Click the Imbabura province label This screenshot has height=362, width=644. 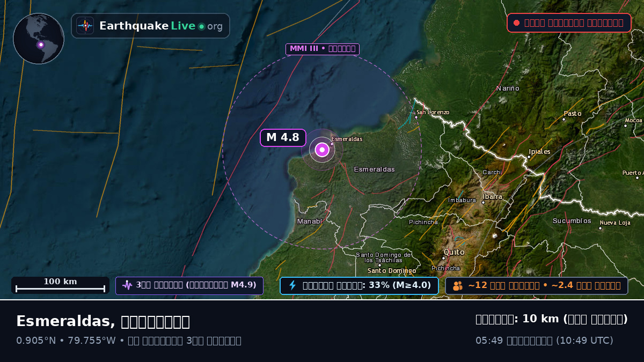462,201
